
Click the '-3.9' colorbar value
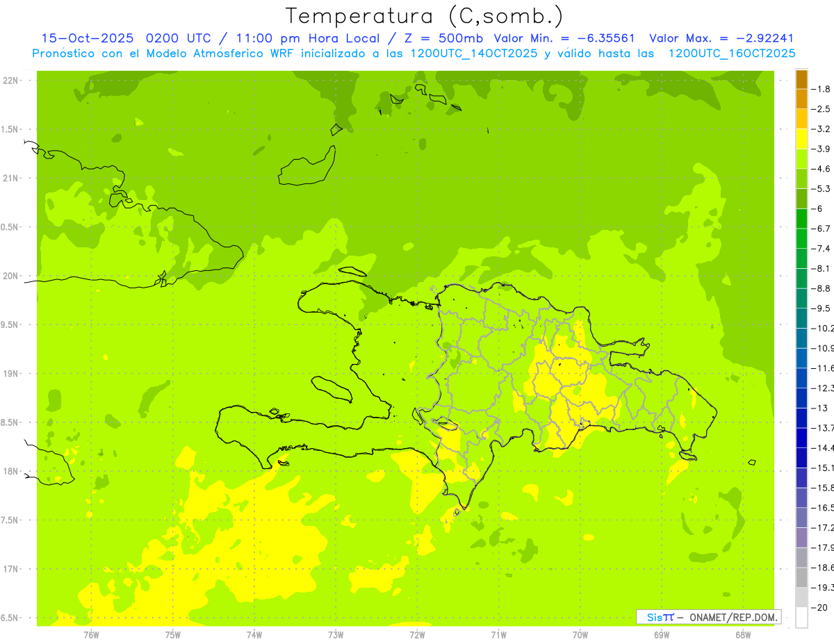tap(822, 149)
